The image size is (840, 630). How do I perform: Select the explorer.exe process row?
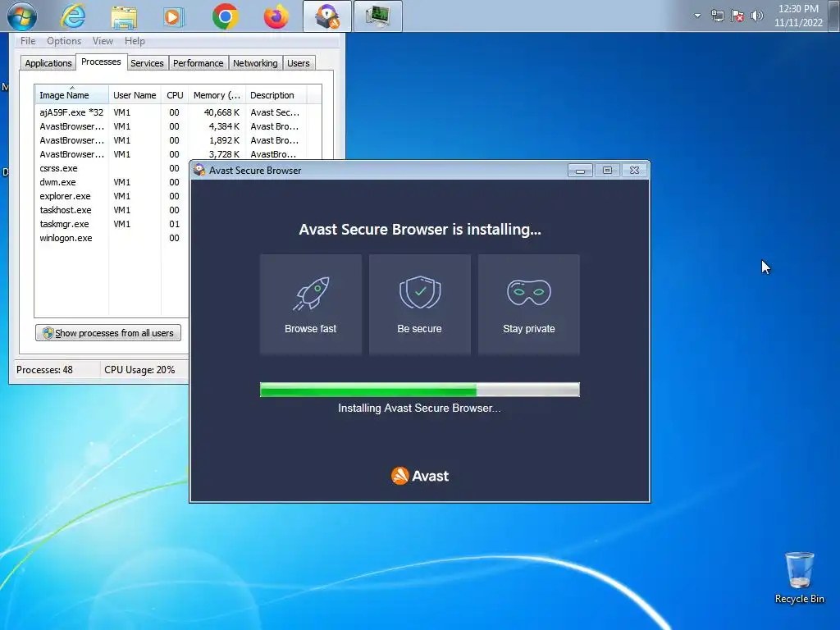(x=112, y=196)
